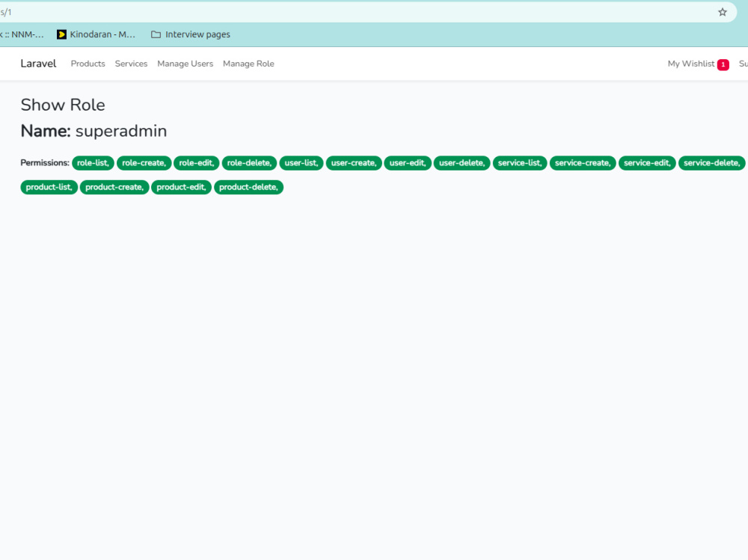Viewport: 748px width, 560px height.
Task: Click the Permissions: label
Action: [x=45, y=163]
